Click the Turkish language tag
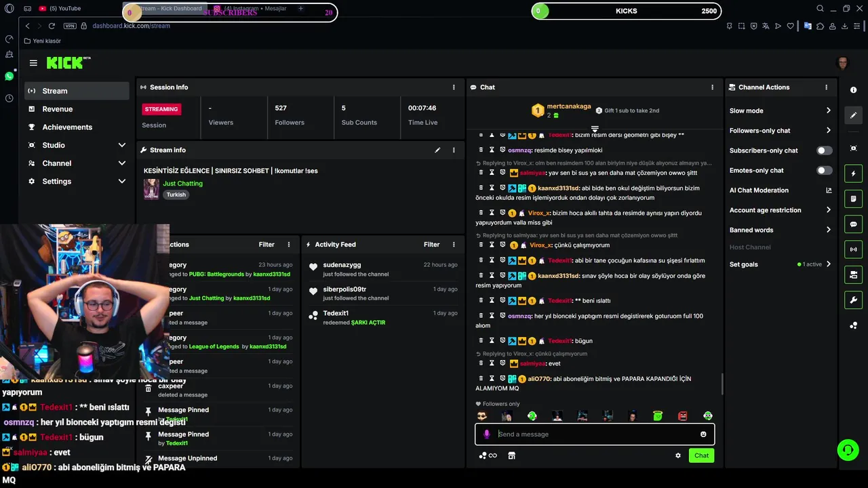Viewport: 868px width, 488px height. click(176, 195)
